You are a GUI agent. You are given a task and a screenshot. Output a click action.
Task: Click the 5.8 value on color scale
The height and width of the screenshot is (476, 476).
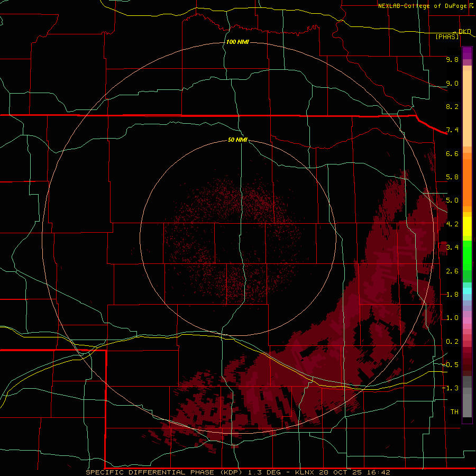(452, 177)
